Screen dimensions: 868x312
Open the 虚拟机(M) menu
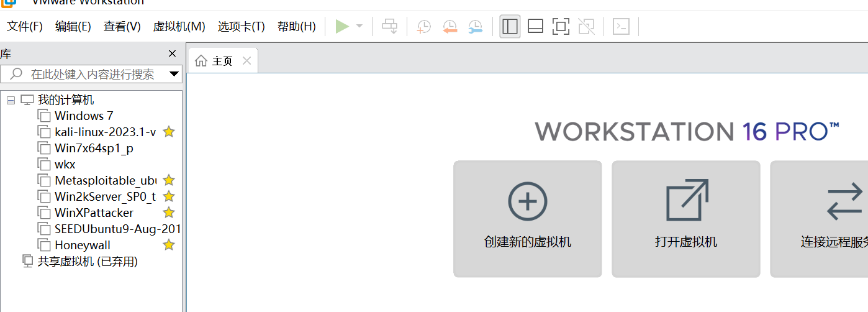(179, 27)
